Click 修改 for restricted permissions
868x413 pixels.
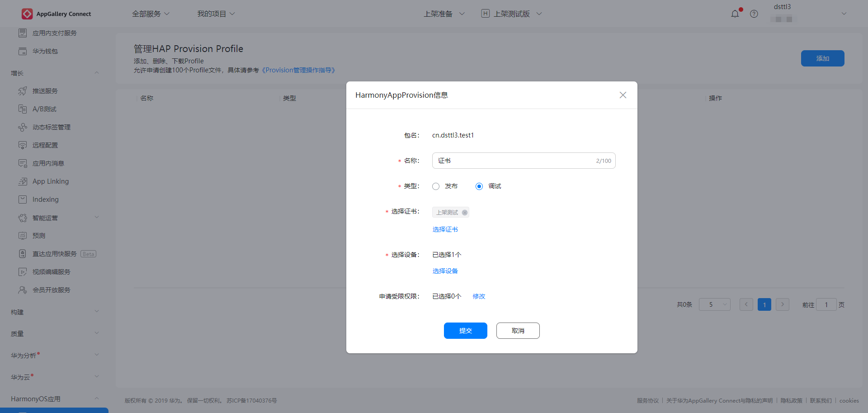pos(479,296)
